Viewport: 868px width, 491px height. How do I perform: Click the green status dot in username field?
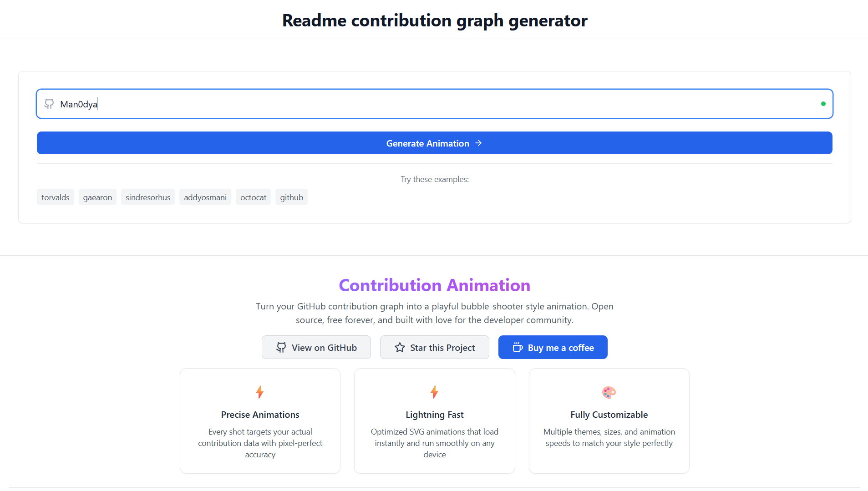coord(823,104)
